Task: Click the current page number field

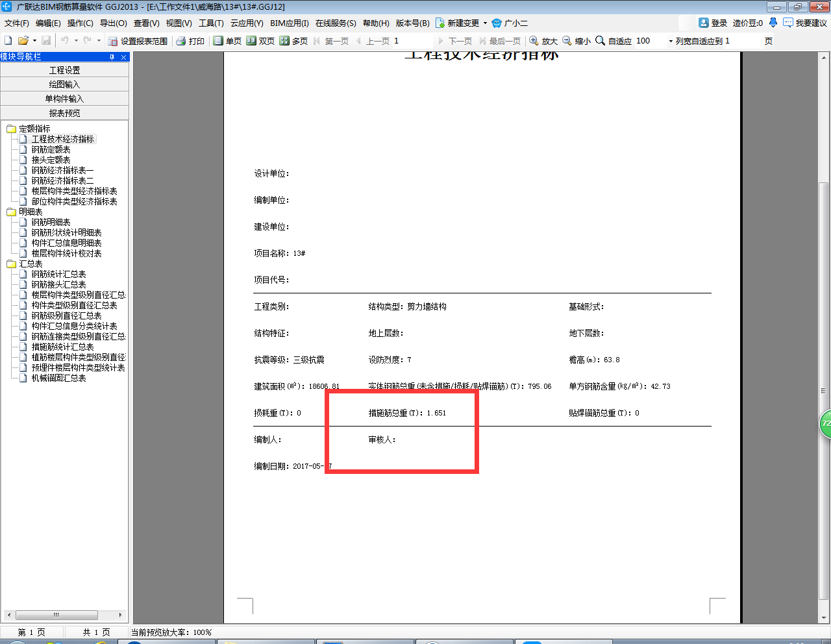Action: click(412, 41)
